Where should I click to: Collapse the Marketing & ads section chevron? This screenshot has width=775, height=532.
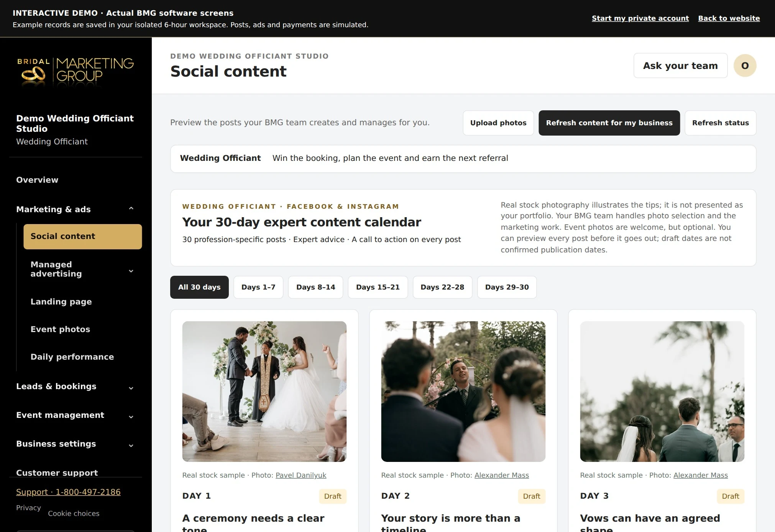131,209
